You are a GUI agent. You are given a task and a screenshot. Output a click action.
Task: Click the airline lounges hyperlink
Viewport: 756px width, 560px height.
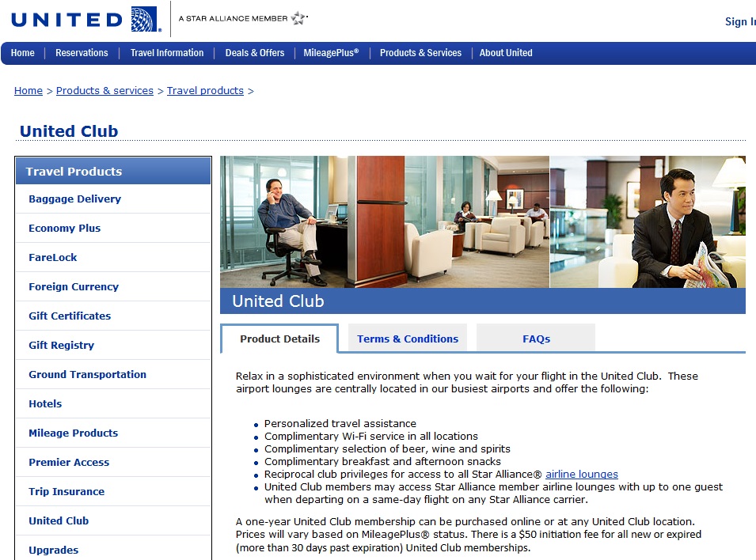point(582,475)
